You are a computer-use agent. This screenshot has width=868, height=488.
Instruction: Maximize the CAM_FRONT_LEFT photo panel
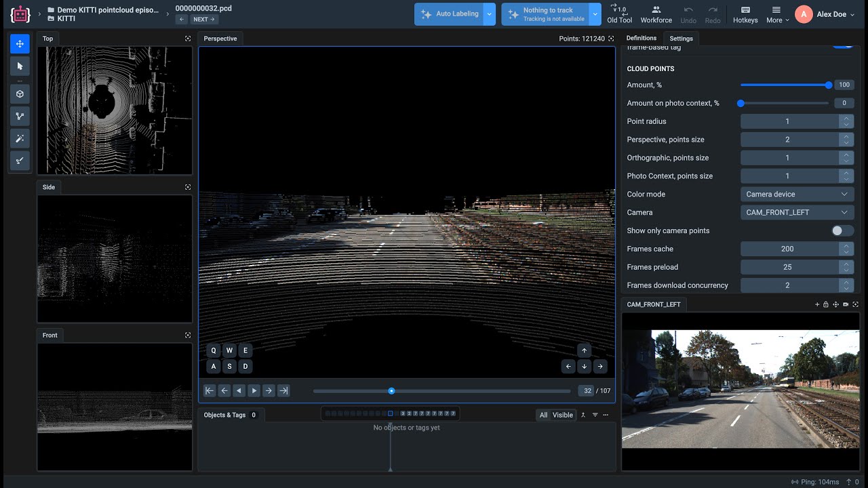[856, 305]
